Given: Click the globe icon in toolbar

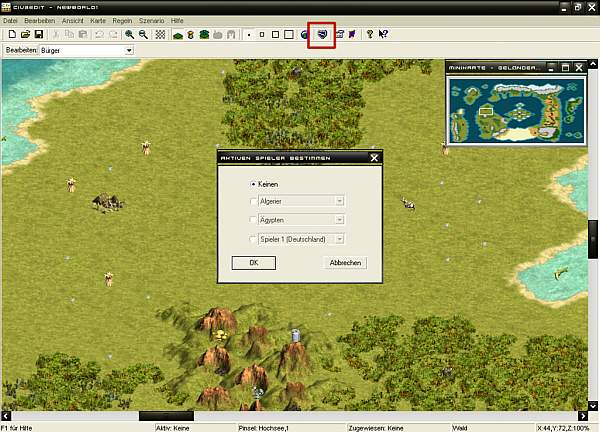Looking at the screenshot, I should [x=304, y=35].
